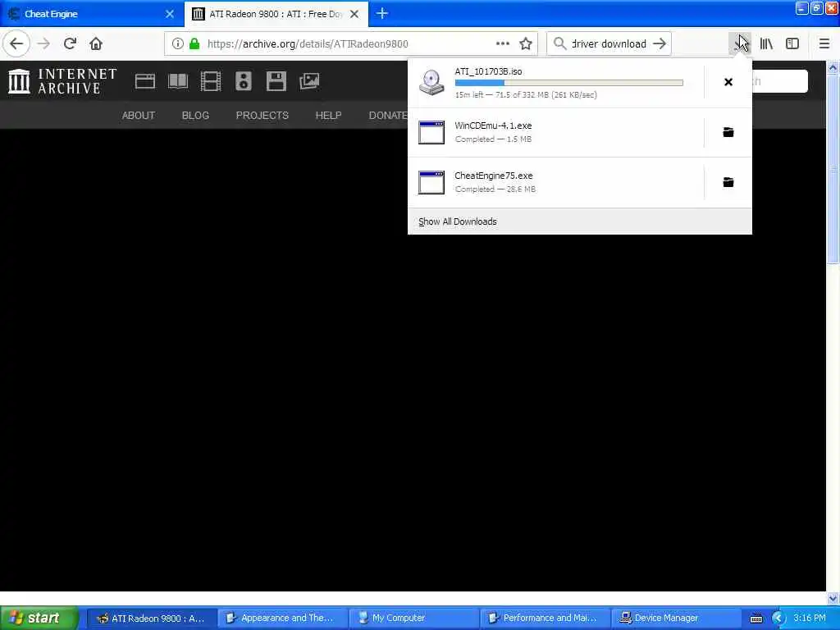Cancel the ATI_101703B.iso download
The width and height of the screenshot is (840, 630).
(728, 82)
